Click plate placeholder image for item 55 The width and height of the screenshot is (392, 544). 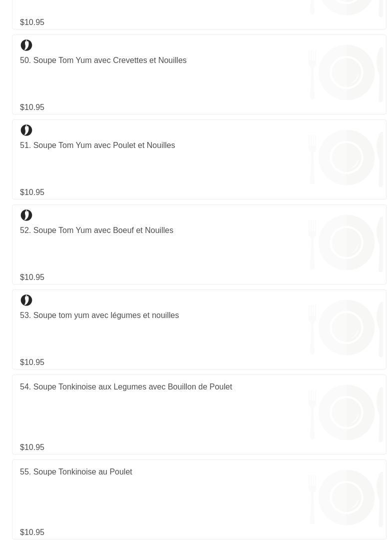346,498
